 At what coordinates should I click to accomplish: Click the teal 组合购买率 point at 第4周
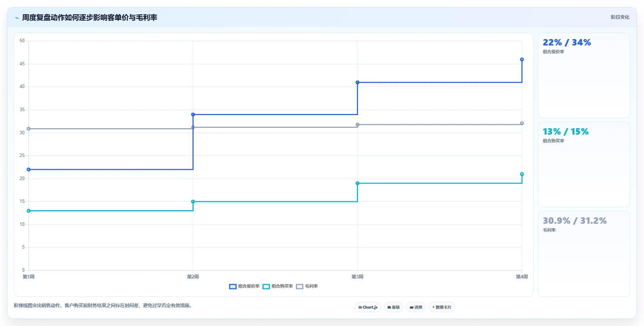(522, 174)
